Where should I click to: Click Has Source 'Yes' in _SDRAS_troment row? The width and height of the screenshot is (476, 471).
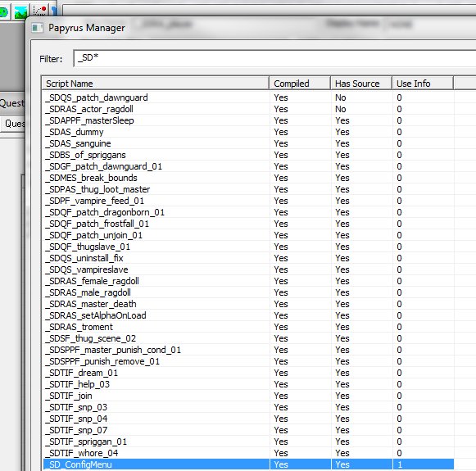click(342, 327)
